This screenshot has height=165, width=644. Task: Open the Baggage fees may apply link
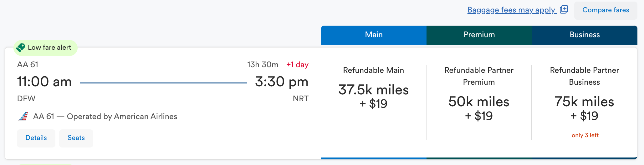[511, 10]
